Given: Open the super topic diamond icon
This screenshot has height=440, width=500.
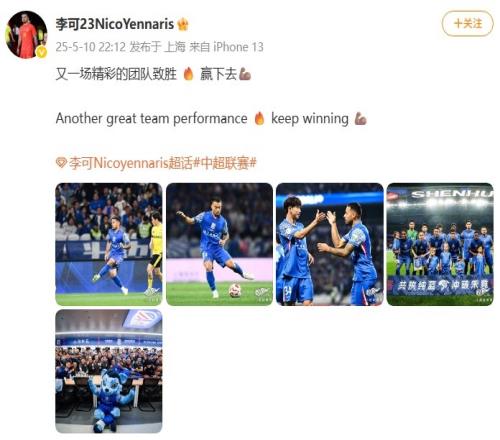Looking at the screenshot, I should tap(61, 163).
